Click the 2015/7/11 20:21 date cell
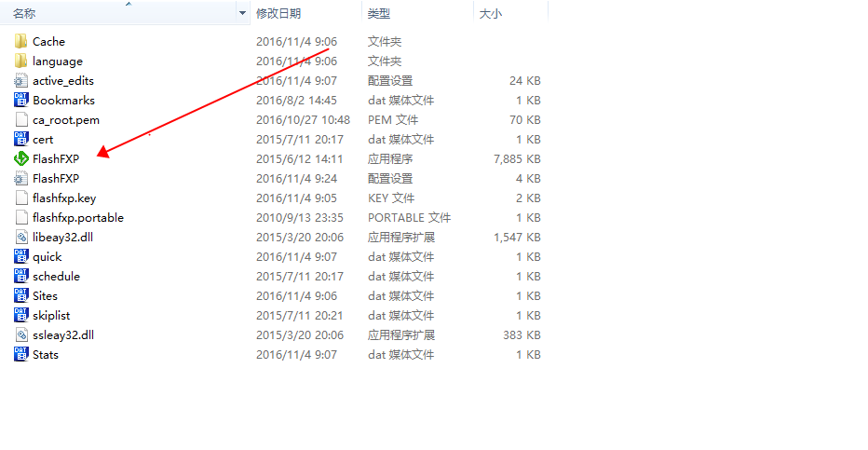This screenshot has width=868, height=450. tap(300, 316)
